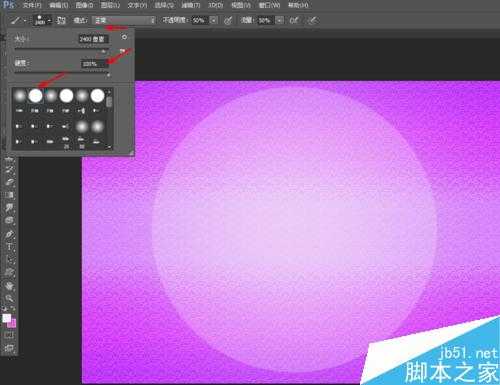Select the Dodge tool
Viewport: 500px width, 385px height.
[x=10, y=220]
